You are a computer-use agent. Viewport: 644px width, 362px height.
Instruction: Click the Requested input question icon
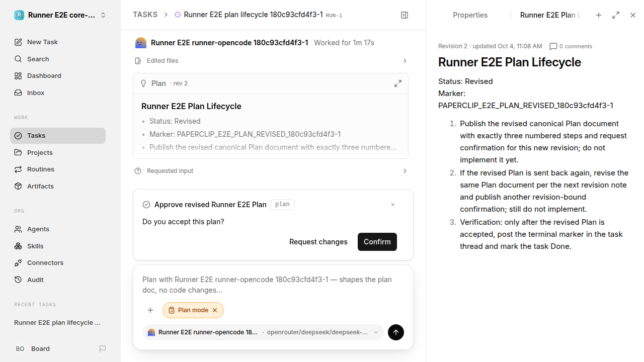click(x=138, y=171)
